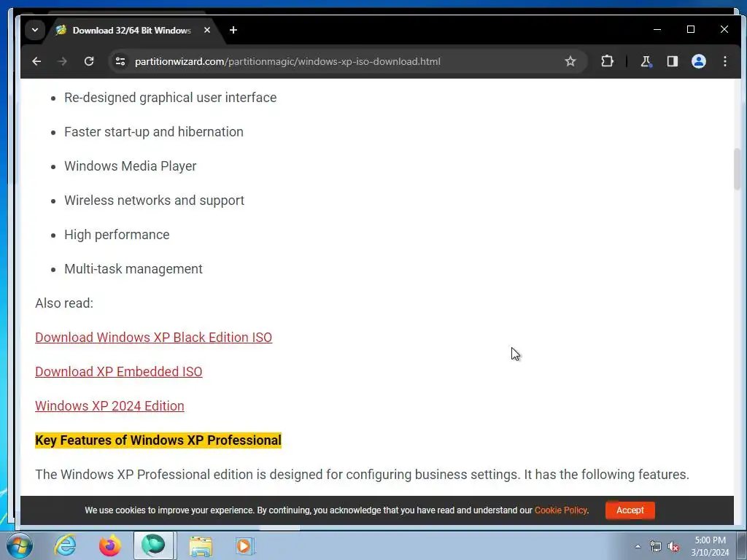View site information icon in address bar
The image size is (747, 560).
pyautogui.click(x=120, y=61)
